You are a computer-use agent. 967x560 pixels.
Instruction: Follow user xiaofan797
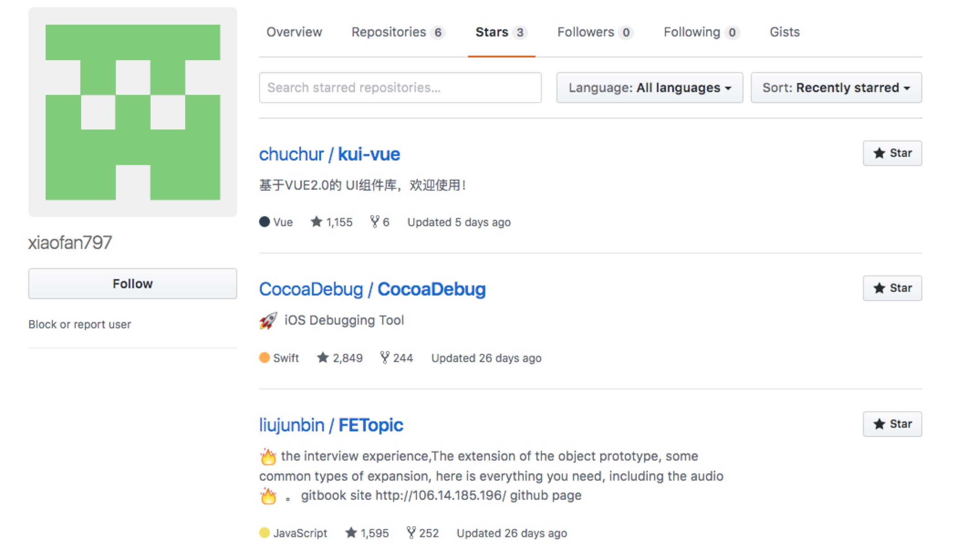coord(132,284)
